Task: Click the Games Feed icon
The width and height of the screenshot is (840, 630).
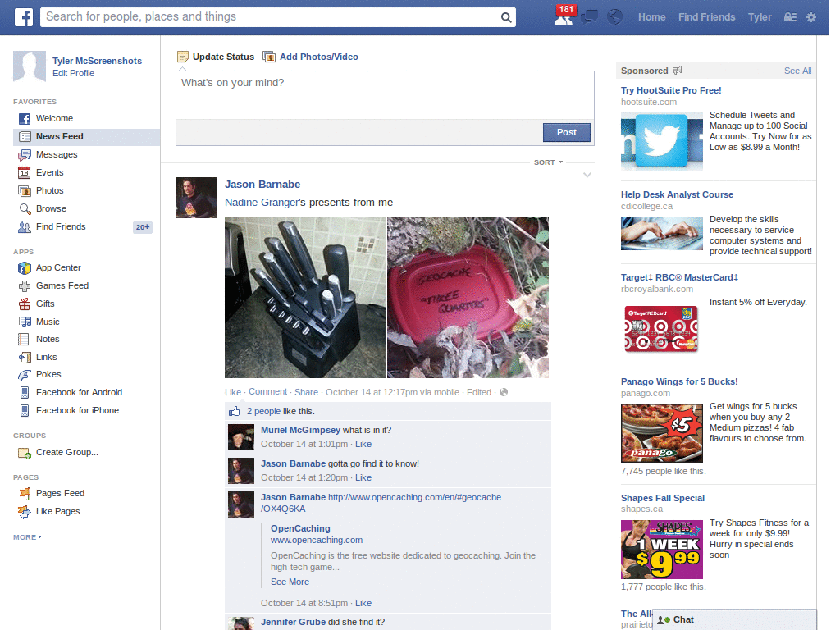Action: tap(25, 286)
